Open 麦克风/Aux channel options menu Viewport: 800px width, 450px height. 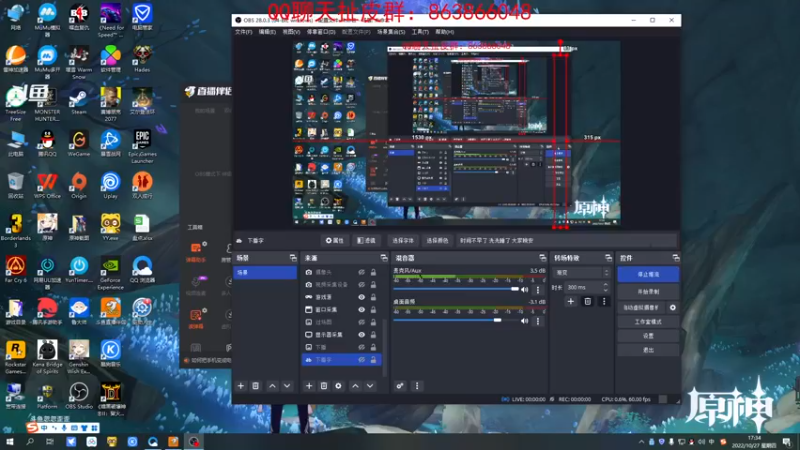click(x=538, y=290)
